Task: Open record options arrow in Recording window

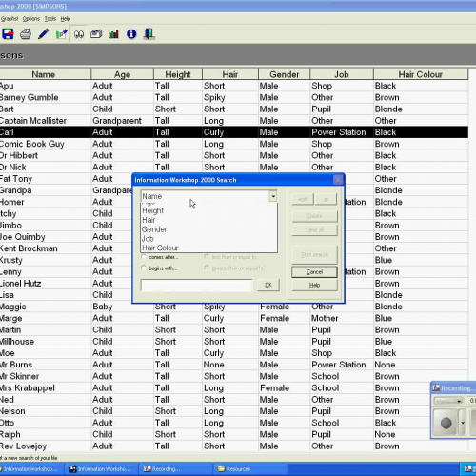Action: coord(463,423)
